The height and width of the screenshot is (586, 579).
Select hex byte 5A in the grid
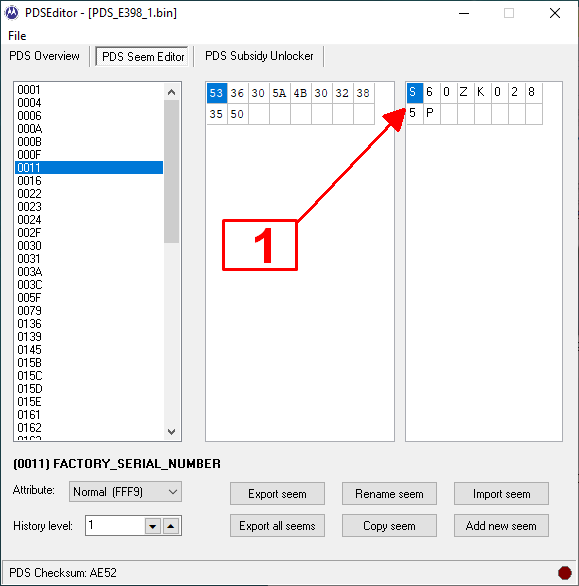pos(279,93)
